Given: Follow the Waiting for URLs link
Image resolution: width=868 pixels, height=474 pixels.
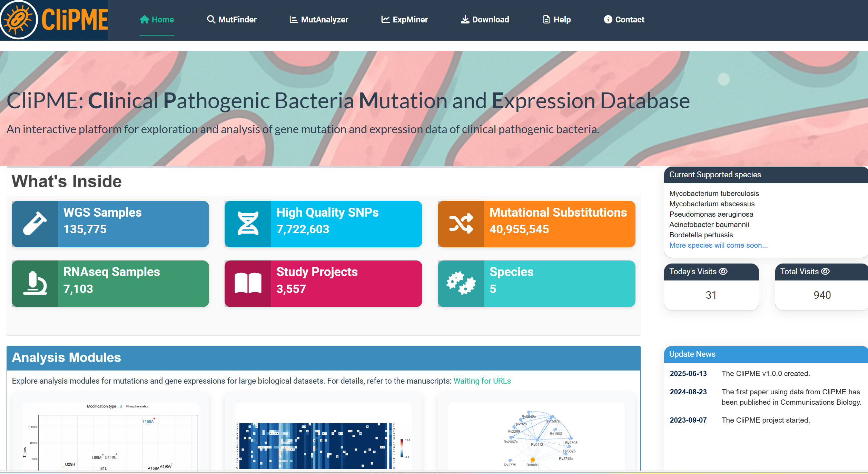Looking at the screenshot, I should coord(482,381).
